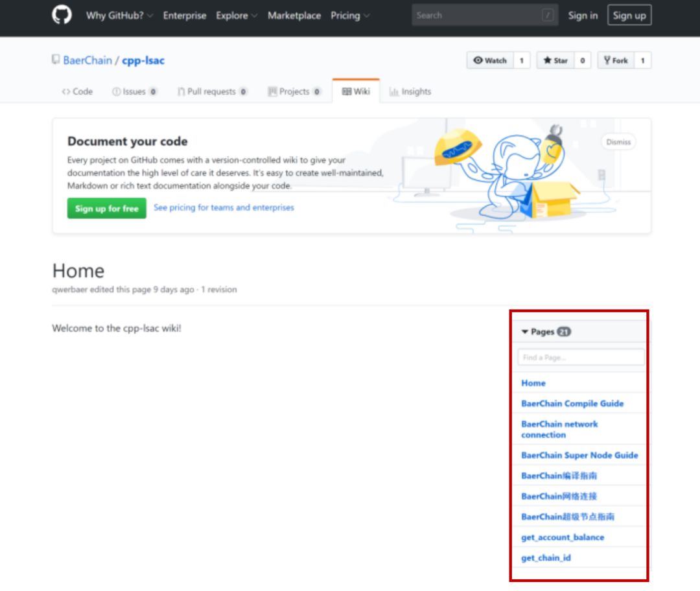The image size is (700, 591).
Task: Click the 1 revision history link
Action: [x=219, y=289]
